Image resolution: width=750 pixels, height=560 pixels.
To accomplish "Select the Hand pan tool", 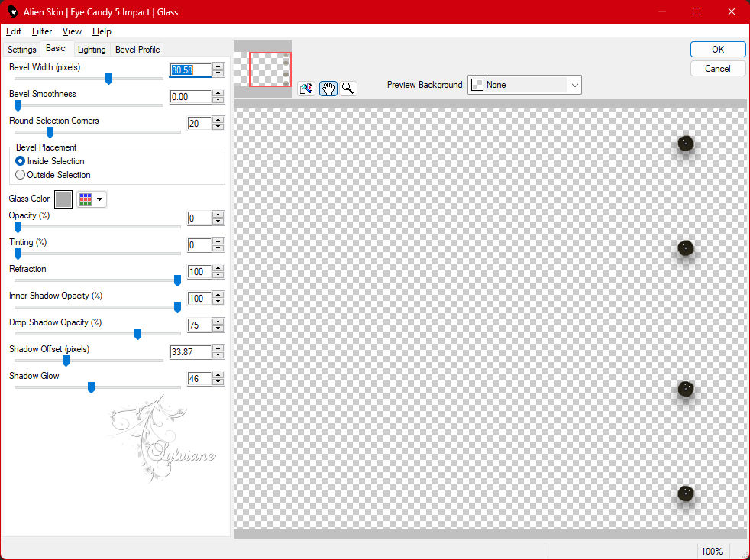I will point(328,89).
